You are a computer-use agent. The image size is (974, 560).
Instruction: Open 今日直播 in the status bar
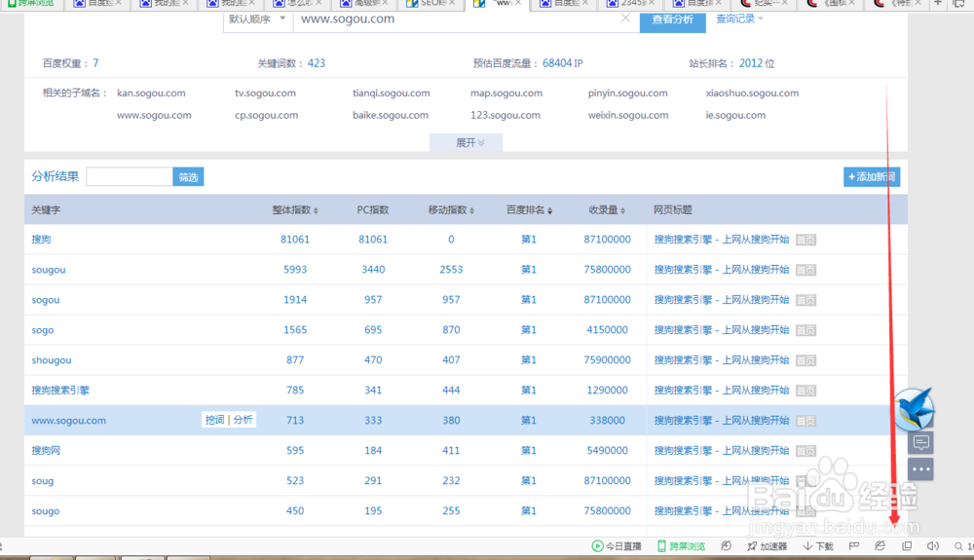pos(617,546)
